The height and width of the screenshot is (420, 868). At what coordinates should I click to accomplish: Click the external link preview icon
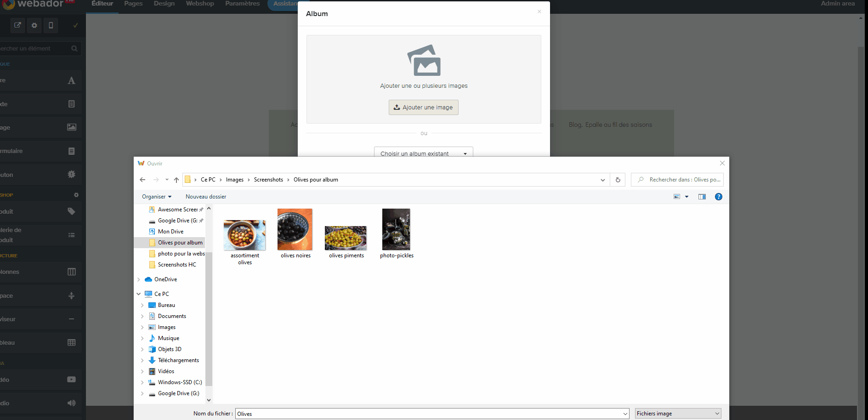click(x=17, y=25)
